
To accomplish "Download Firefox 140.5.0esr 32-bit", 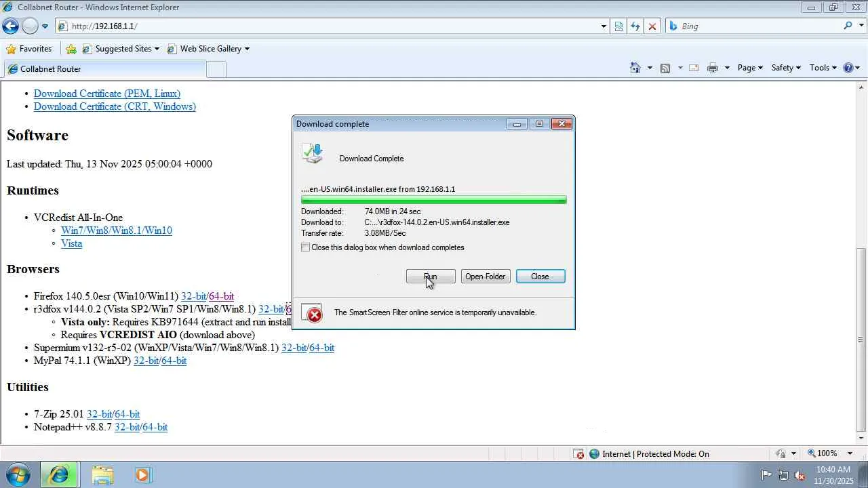I will (x=194, y=296).
